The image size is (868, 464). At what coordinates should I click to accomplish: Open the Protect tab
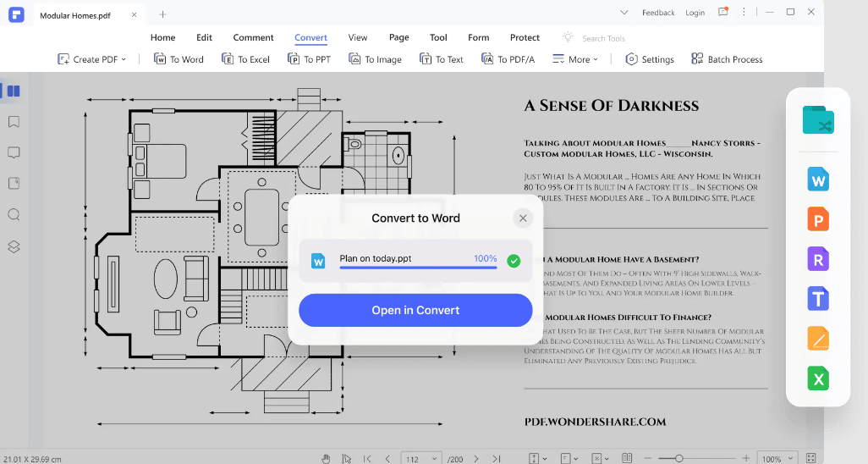525,37
